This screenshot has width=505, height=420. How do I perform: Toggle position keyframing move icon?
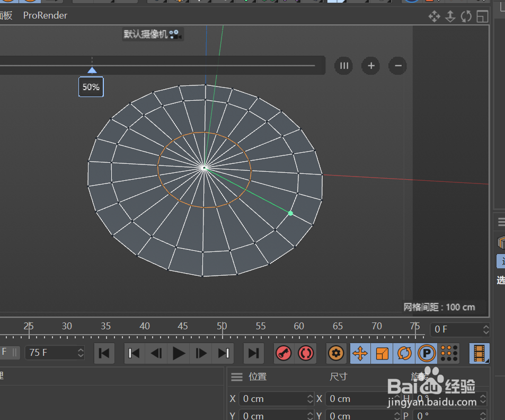pos(360,353)
